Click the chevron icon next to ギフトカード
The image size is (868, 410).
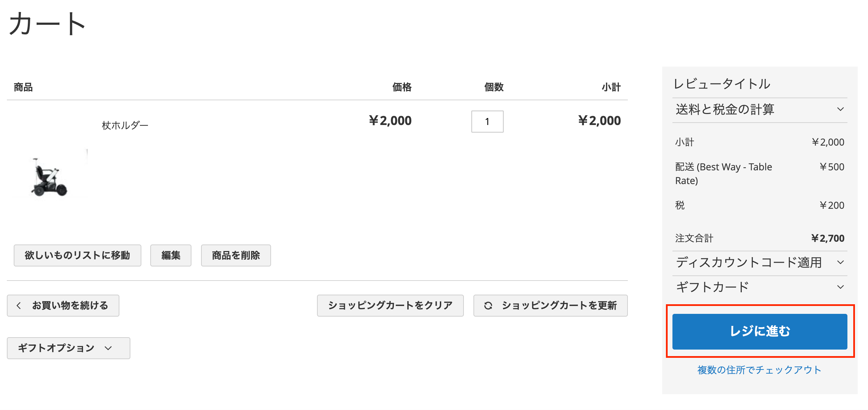point(840,287)
